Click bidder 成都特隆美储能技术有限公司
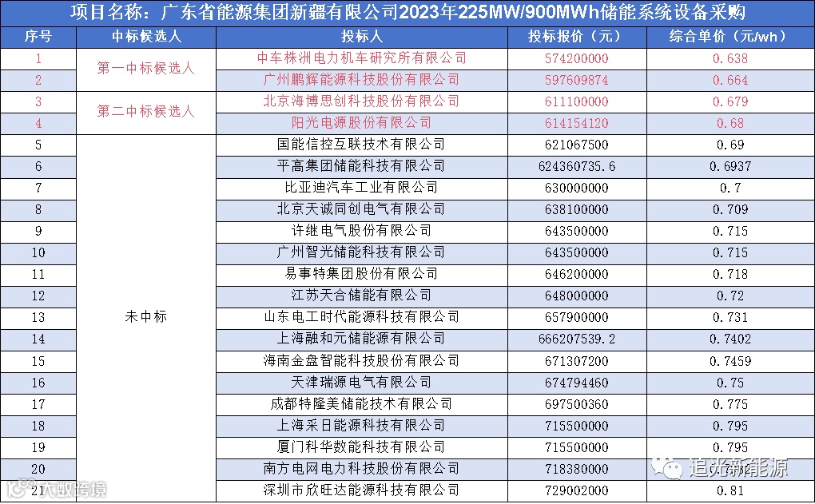 [x=362, y=403]
